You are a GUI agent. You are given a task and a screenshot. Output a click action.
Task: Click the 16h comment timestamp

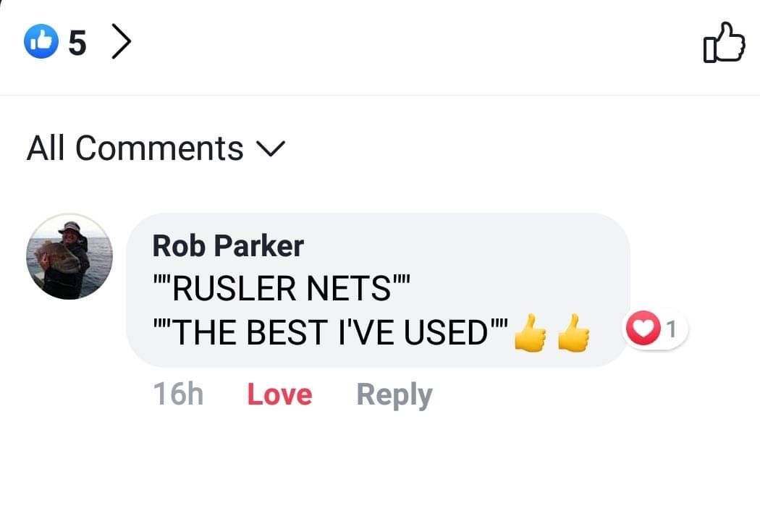point(178,395)
